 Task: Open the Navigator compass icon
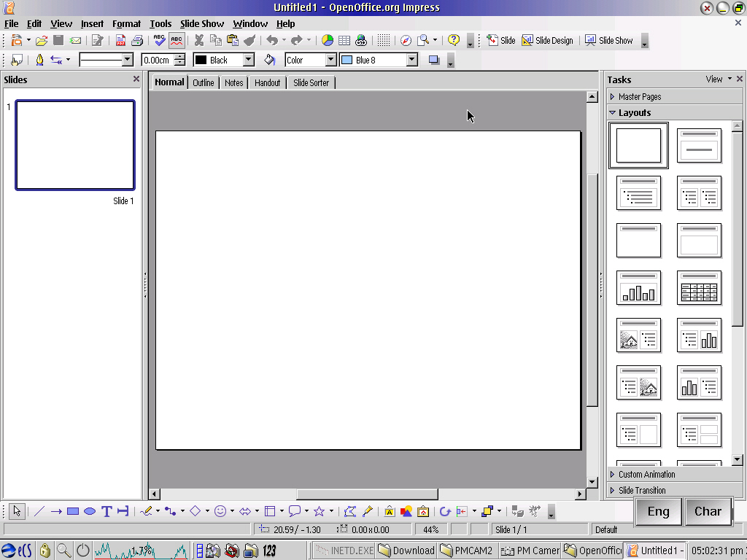(x=406, y=41)
